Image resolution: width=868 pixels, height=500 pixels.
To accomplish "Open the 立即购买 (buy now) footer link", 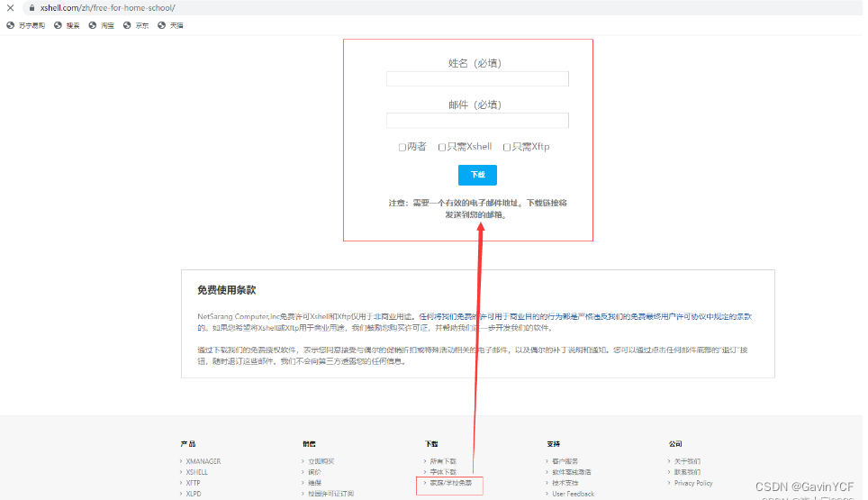I will [x=321, y=461].
